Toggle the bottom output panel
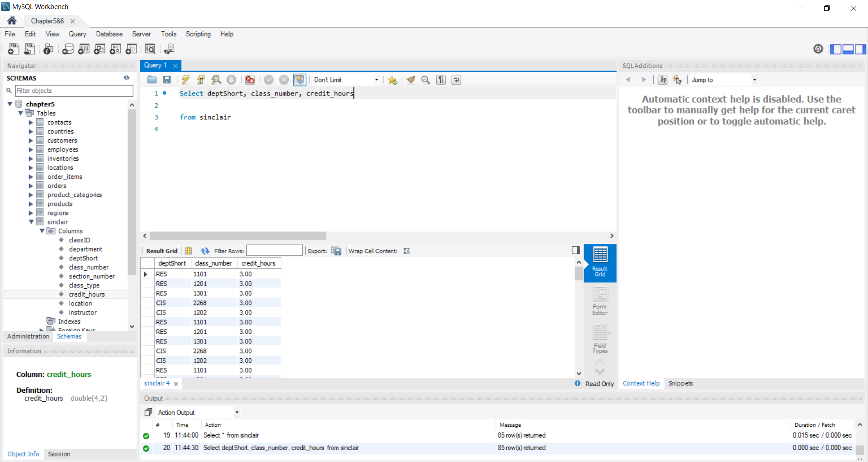 [x=848, y=49]
